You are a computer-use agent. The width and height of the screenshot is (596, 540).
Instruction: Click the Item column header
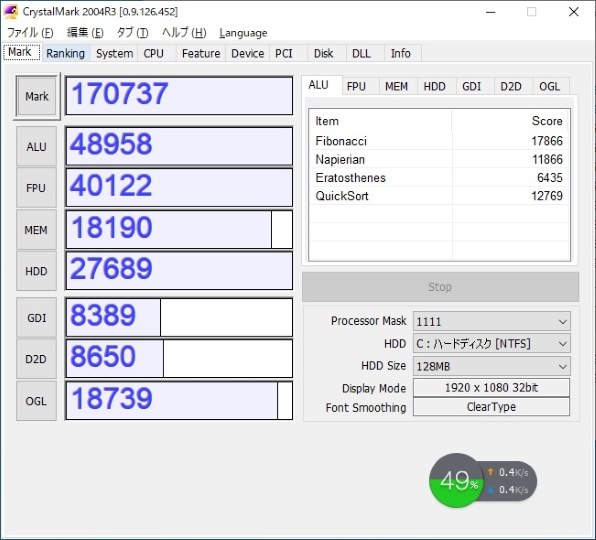point(380,121)
